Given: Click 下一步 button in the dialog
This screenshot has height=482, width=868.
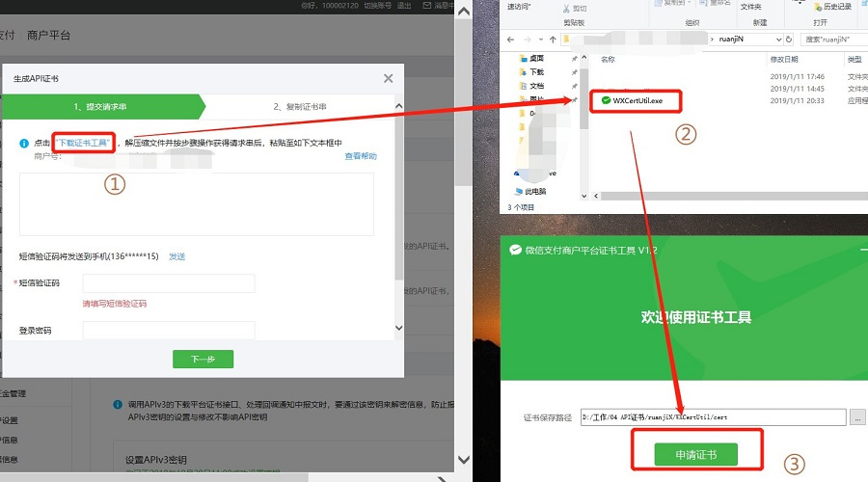Looking at the screenshot, I should [203, 360].
